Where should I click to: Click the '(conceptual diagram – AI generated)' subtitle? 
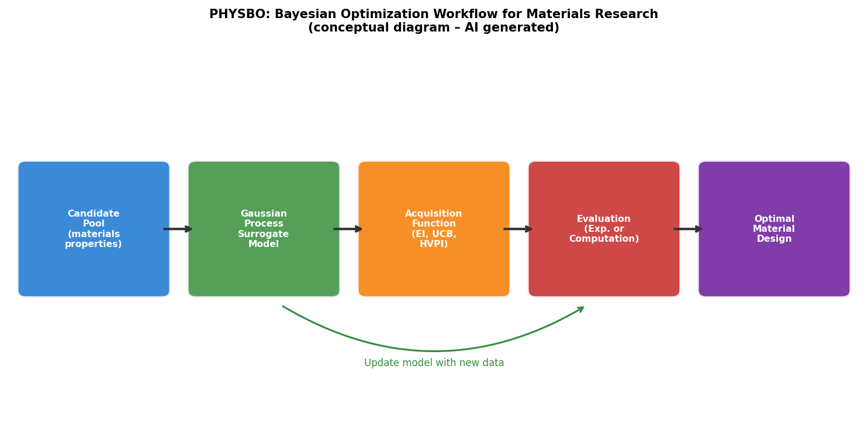click(434, 28)
